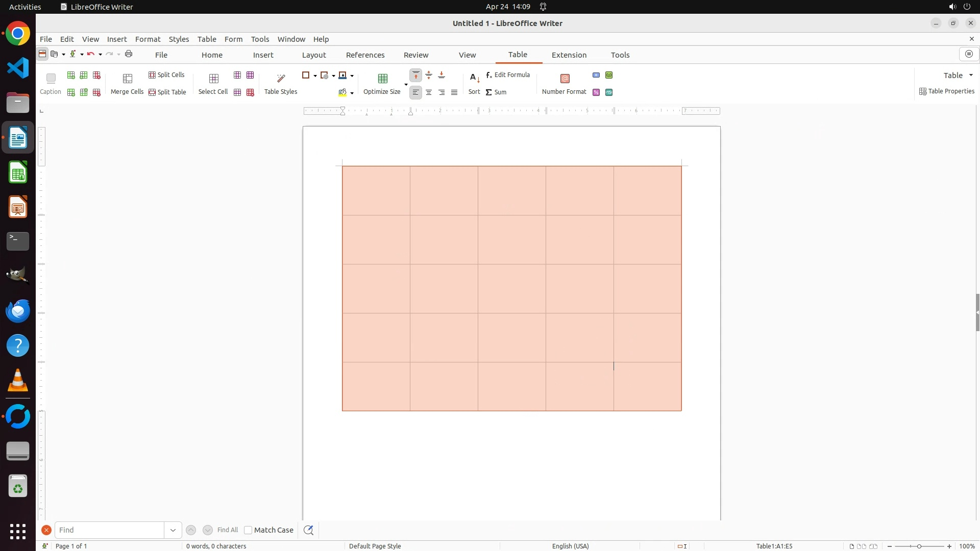Open the Styles menu

[179, 39]
